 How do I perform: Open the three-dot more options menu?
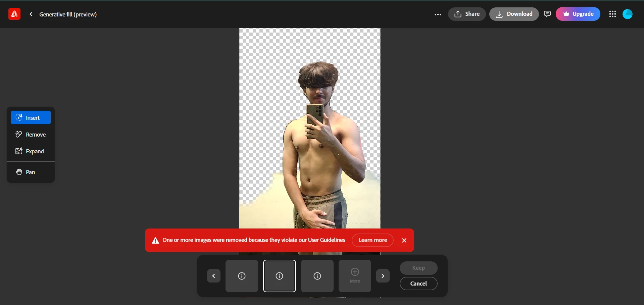438,14
